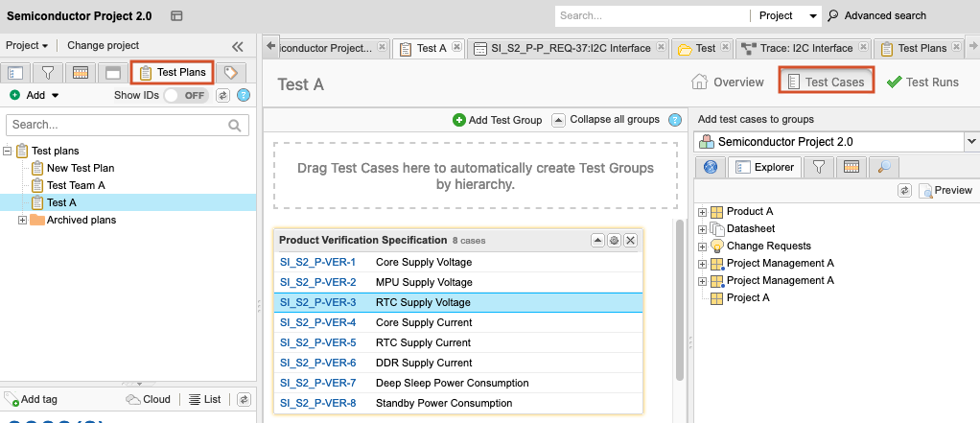Switch to the Test Runs tab
980x423 pixels.
tap(922, 82)
